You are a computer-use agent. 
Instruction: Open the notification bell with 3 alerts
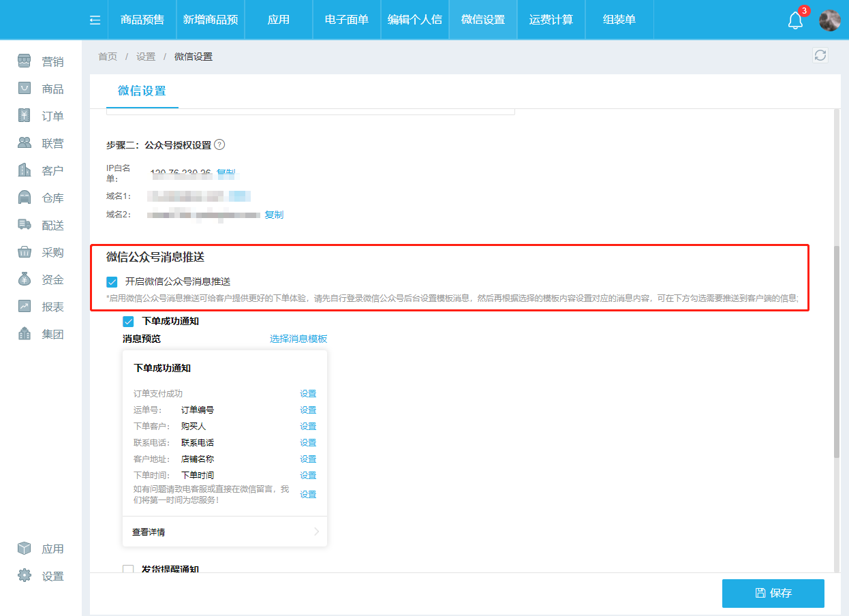pyautogui.click(x=794, y=21)
